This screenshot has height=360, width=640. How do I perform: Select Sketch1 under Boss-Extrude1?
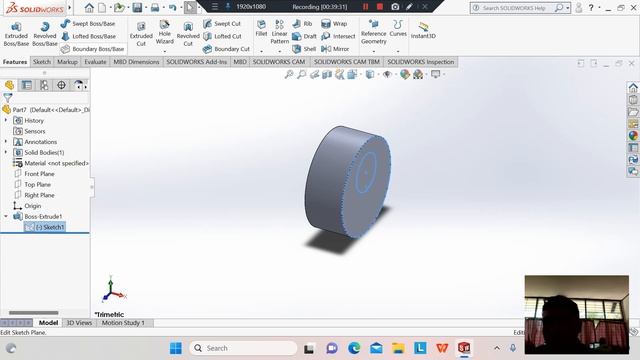coord(44,227)
